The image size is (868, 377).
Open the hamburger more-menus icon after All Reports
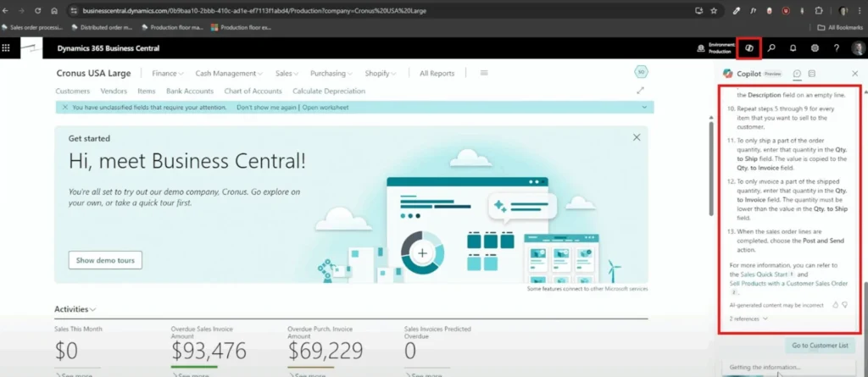click(x=484, y=73)
